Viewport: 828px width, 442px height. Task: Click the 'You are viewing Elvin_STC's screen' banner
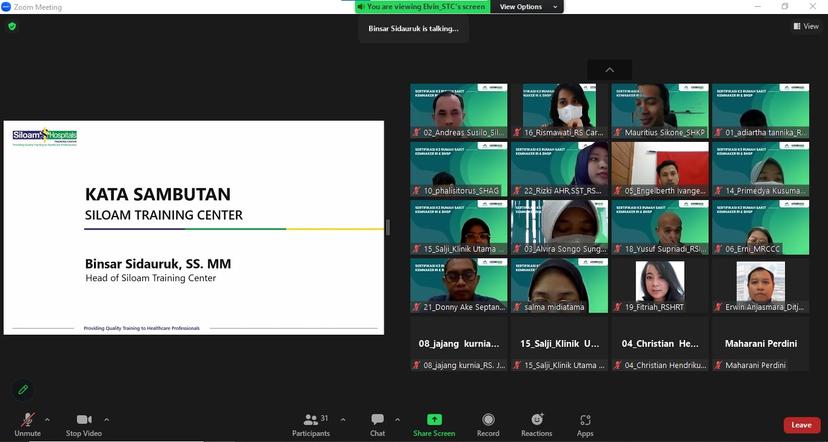tap(422, 7)
